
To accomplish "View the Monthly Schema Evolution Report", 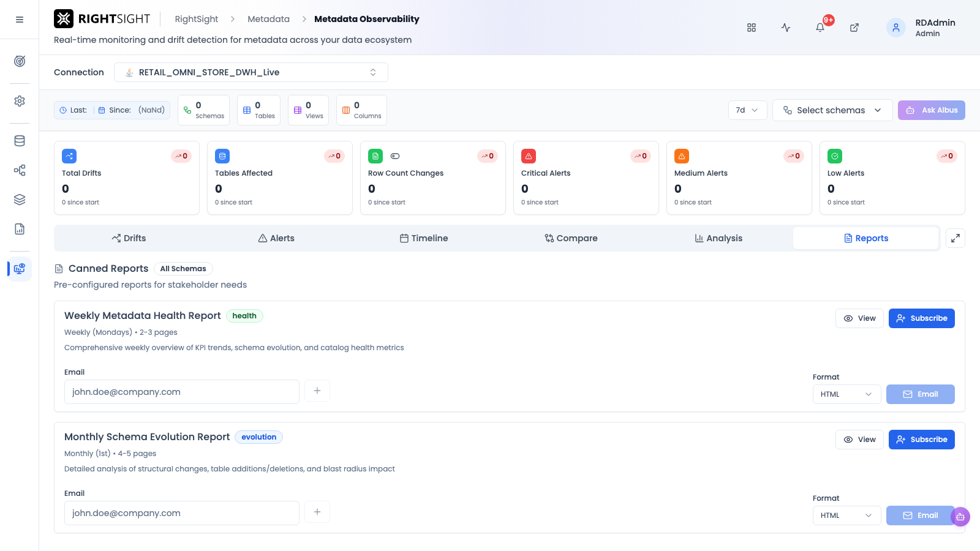I will coord(859,440).
